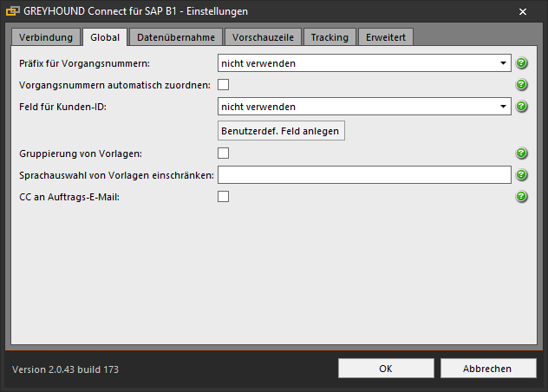This screenshot has height=392, width=548.
Task: Open help for CC an Auftrags-E-Mail
Action: [521, 197]
